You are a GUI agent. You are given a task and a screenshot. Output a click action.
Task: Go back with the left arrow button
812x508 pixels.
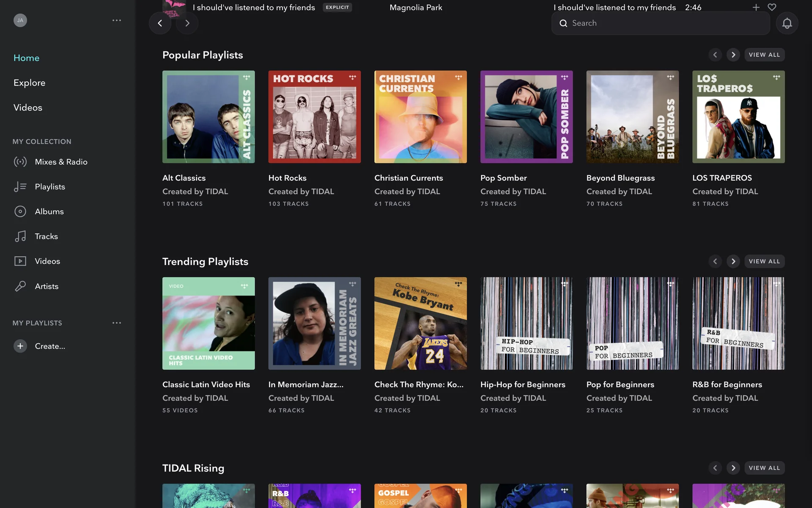tap(160, 23)
